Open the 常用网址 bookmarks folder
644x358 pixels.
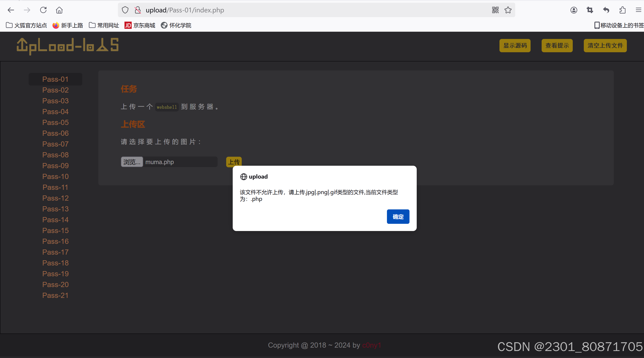[104, 25]
